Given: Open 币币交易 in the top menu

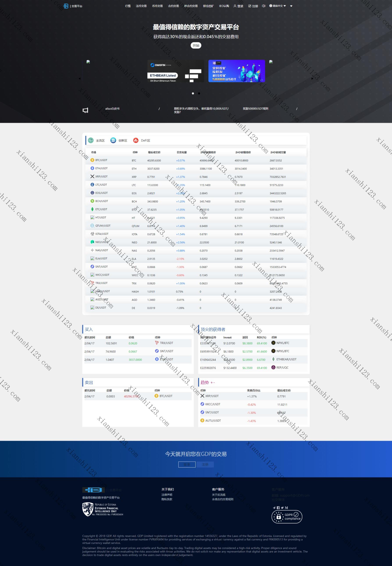Looking at the screenshot, I should click(x=157, y=6).
